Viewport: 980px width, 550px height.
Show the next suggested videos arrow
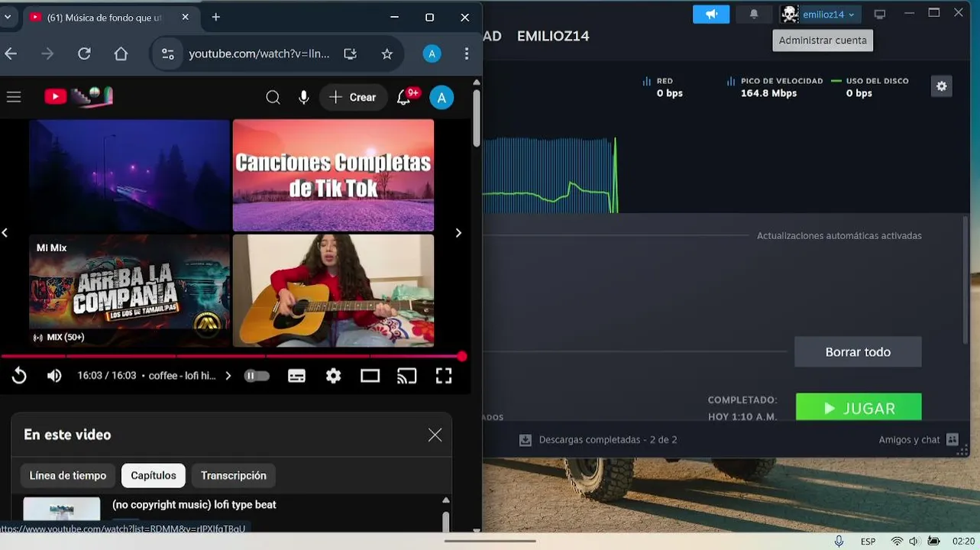point(458,233)
